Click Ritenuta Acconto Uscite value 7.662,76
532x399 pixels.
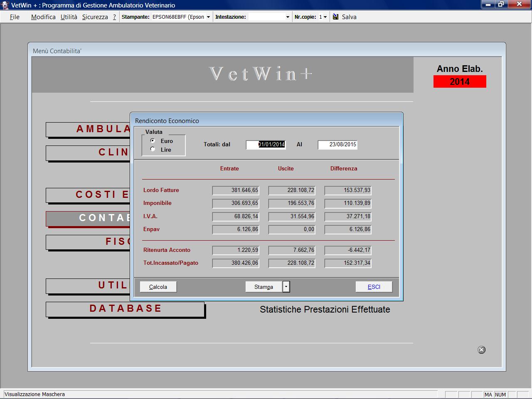292,250
